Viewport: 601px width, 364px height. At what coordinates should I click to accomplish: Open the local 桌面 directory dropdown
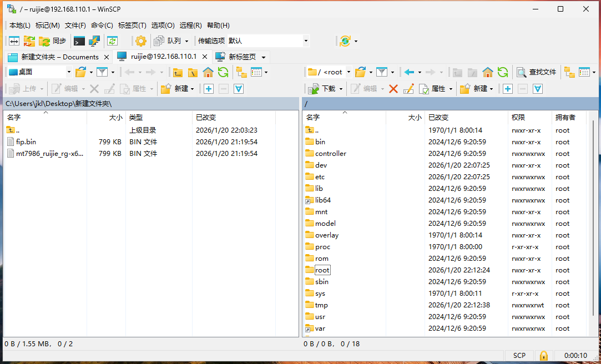(69, 72)
